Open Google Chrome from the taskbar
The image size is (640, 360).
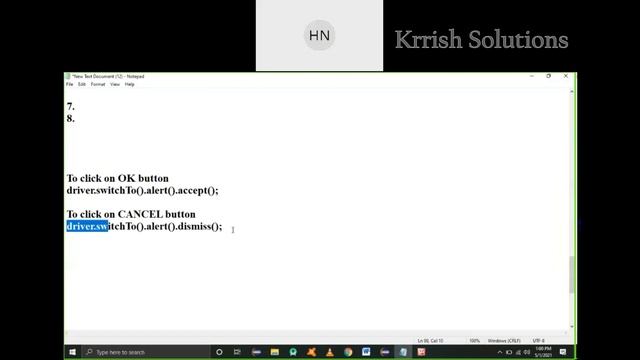coord(348,352)
